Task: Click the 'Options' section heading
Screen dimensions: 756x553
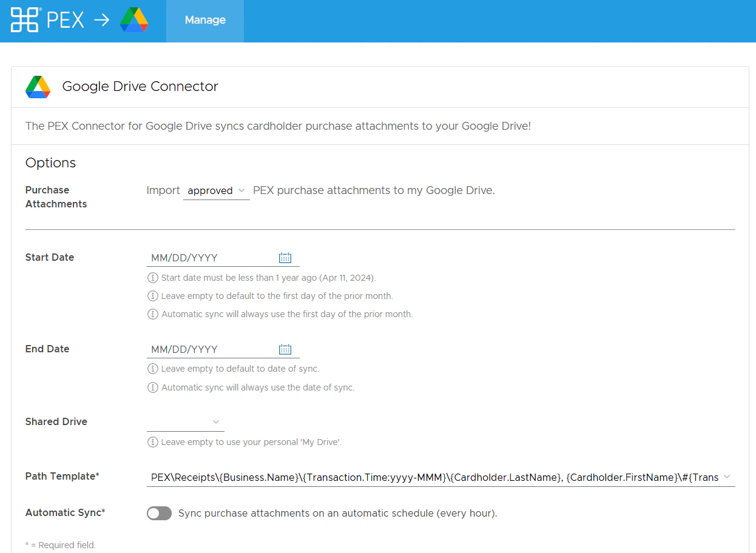Action: [51, 163]
